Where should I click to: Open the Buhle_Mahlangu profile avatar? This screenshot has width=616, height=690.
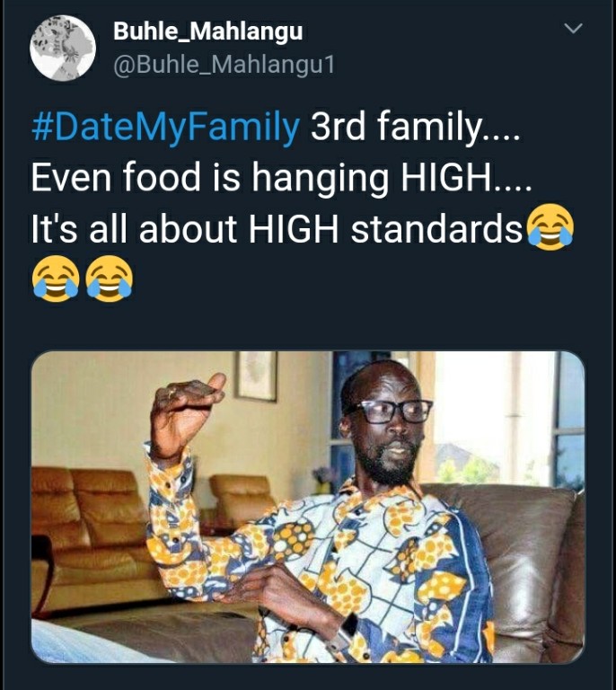click(x=63, y=48)
